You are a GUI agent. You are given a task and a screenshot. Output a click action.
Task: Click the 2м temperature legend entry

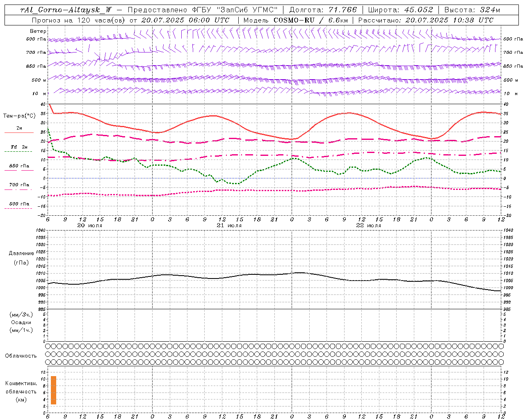19,128
